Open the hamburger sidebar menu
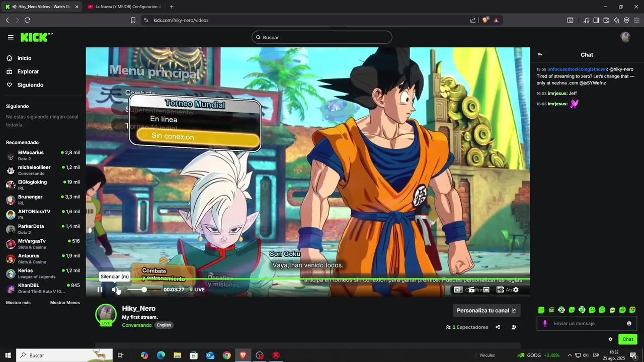 (x=11, y=37)
